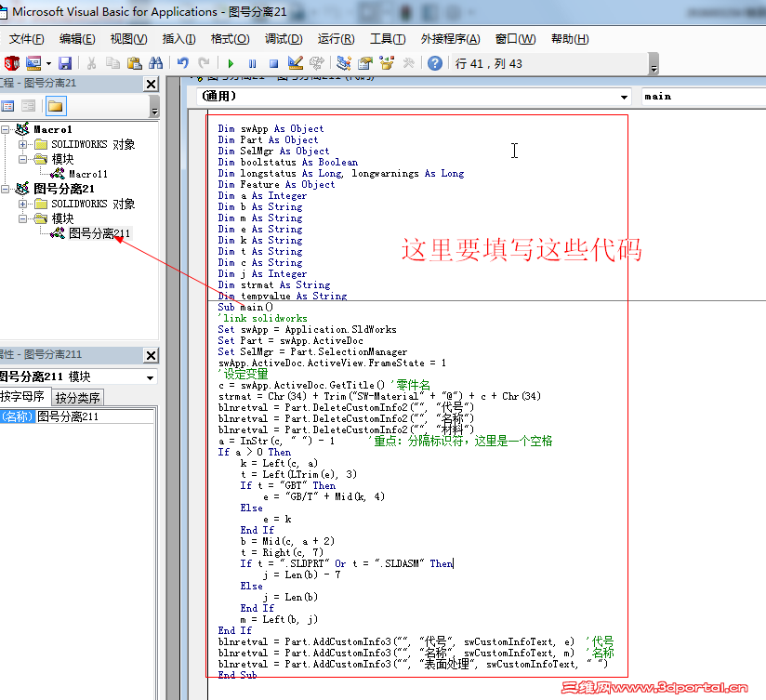Collapse 模块 folder under Macro1
Screen dimensions: 766x700
22,159
